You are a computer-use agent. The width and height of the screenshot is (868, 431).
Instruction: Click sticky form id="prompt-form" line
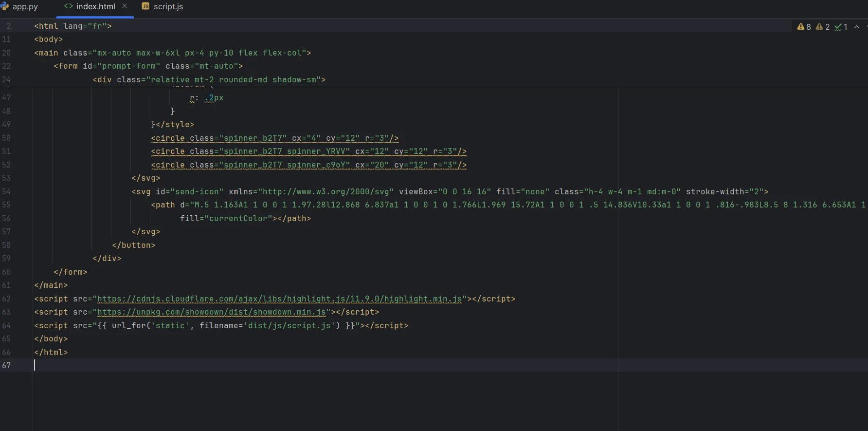pyautogui.click(x=148, y=66)
